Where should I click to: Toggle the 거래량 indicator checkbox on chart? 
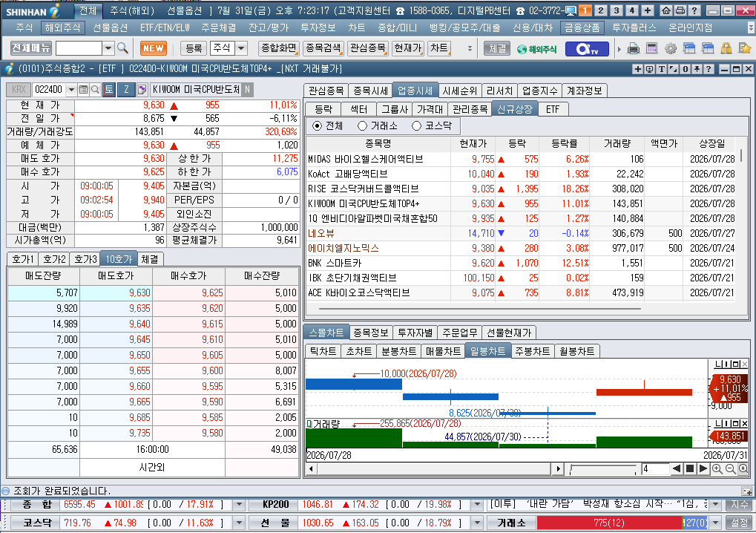pyautogui.click(x=309, y=424)
